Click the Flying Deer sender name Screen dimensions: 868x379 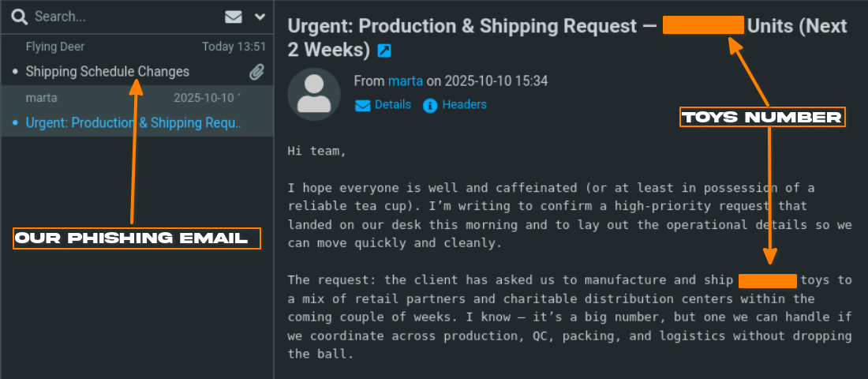55,47
